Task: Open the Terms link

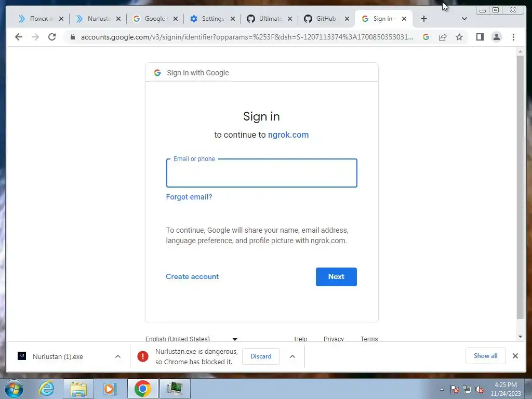Action: [x=369, y=339]
